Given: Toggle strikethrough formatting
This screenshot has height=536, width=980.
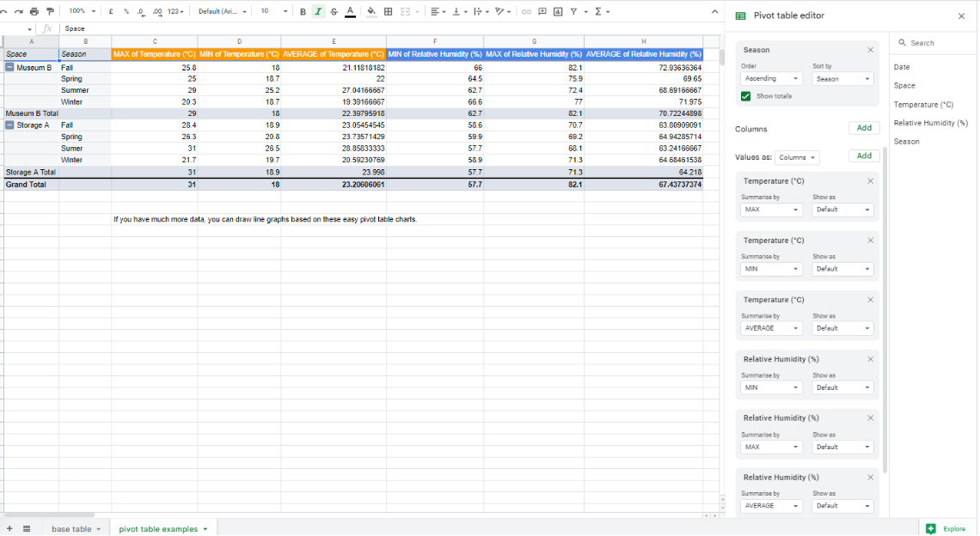Looking at the screenshot, I should pos(334,11).
